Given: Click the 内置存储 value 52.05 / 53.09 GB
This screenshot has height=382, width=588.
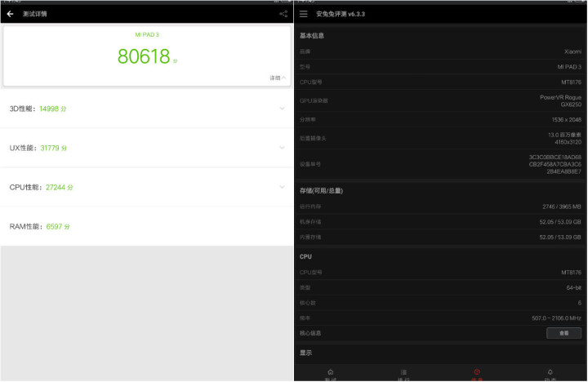Looking at the screenshot, I should click(x=560, y=238).
